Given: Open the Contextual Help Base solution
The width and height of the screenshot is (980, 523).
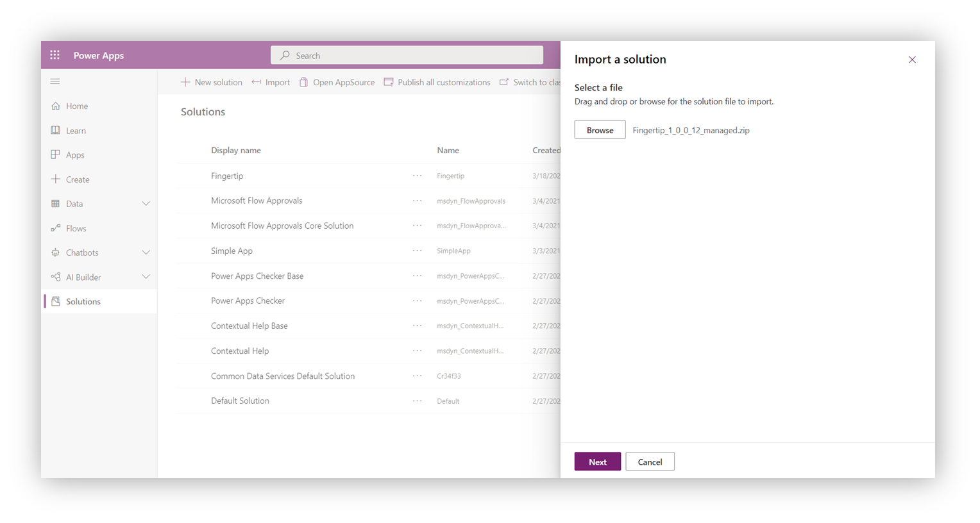Looking at the screenshot, I should pyautogui.click(x=249, y=326).
